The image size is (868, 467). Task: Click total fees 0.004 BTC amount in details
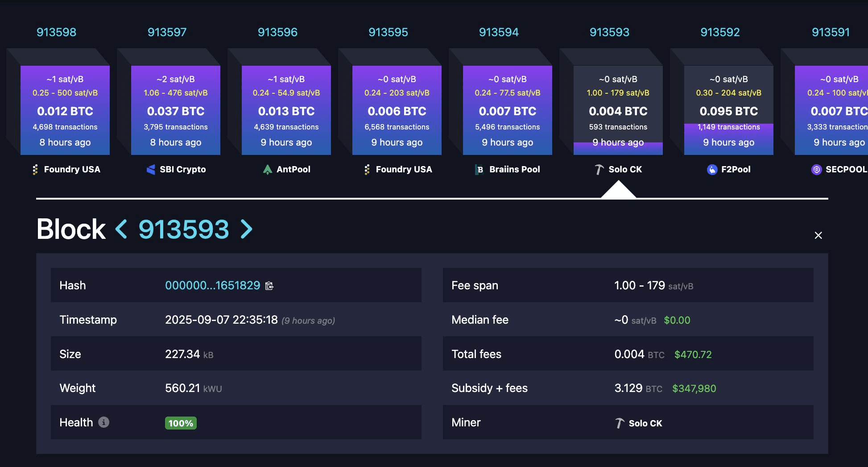click(639, 354)
